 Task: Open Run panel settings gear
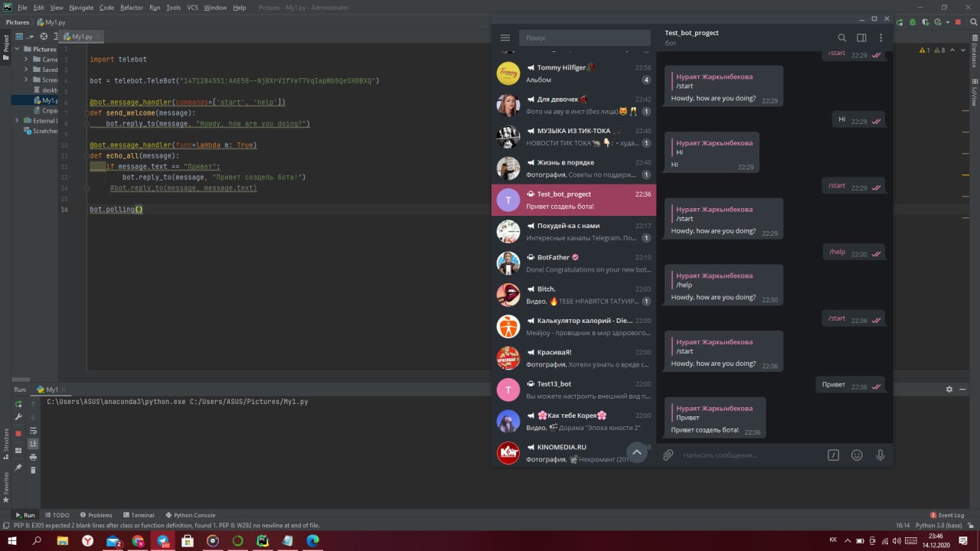pos(949,389)
